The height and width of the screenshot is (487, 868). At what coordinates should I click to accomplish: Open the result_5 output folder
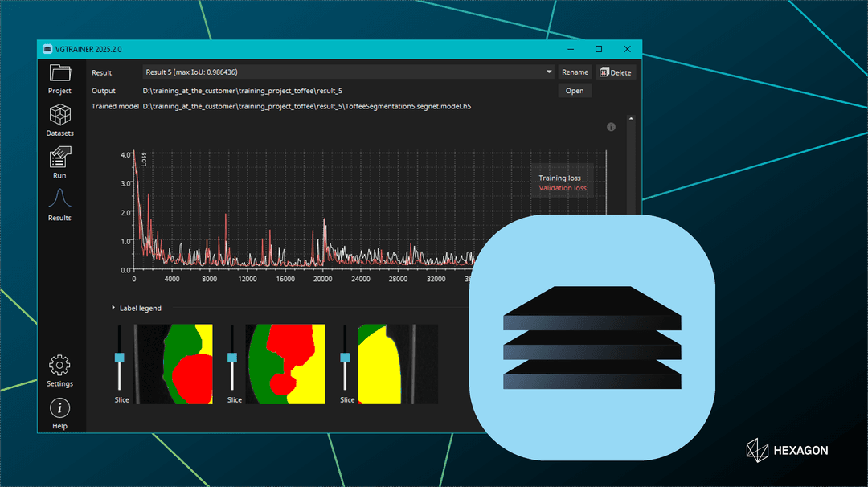(x=575, y=90)
